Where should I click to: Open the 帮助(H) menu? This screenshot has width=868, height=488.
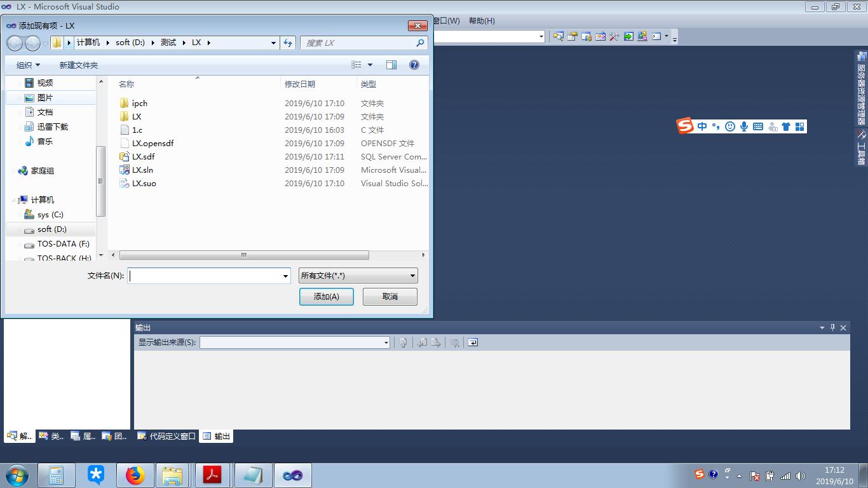coord(482,21)
